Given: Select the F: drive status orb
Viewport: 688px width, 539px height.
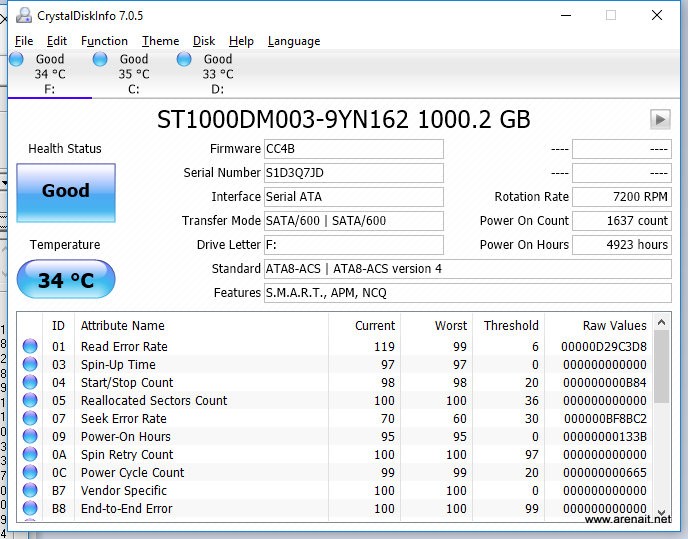Looking at the screenshot, I should (x=16, y=60).
